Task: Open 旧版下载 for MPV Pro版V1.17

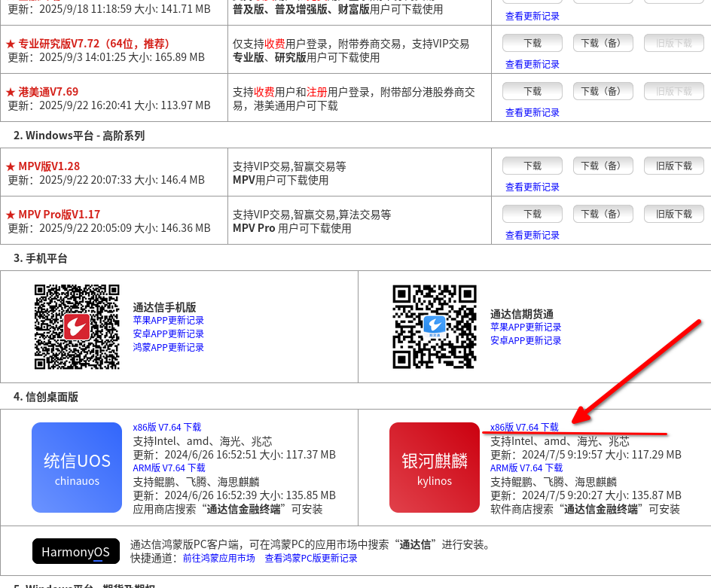Action: tap(673, 214)
